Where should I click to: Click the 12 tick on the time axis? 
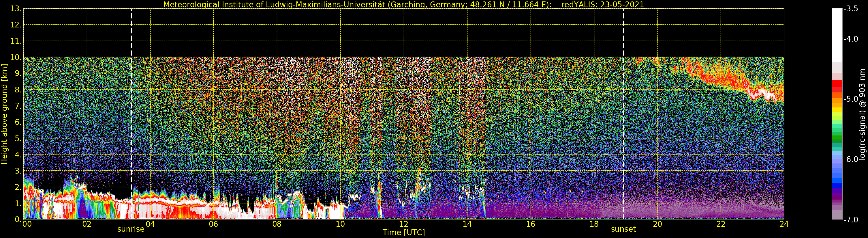point(403,224)
